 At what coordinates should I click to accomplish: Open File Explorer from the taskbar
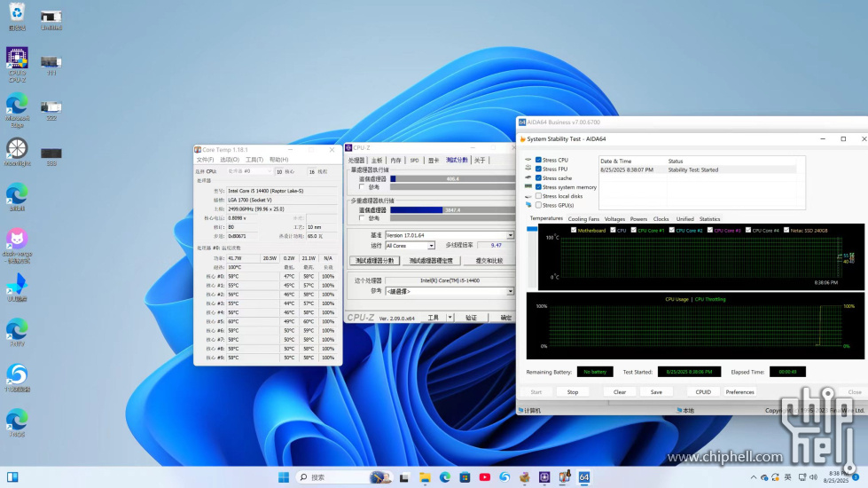point(425,477)
